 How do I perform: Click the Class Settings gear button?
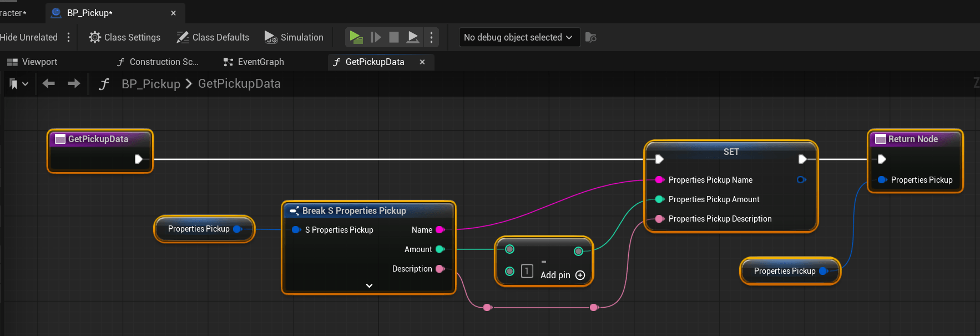[125, 37]
